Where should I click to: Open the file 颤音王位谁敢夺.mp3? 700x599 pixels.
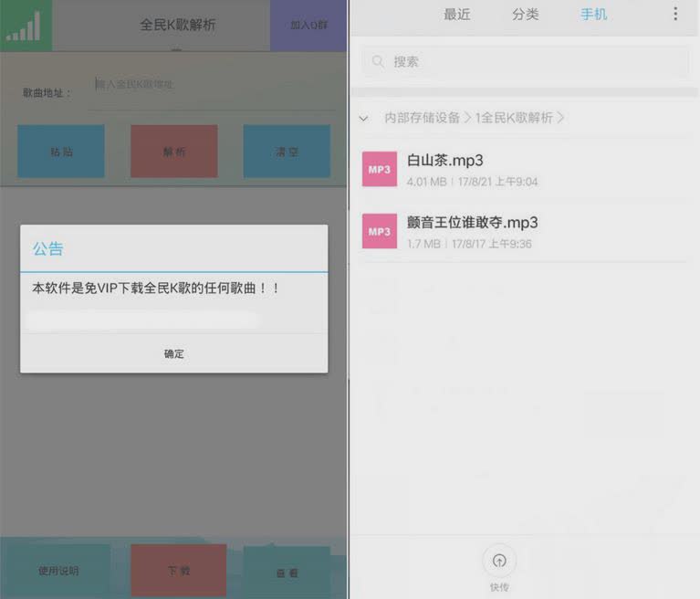tap(525, 231)
